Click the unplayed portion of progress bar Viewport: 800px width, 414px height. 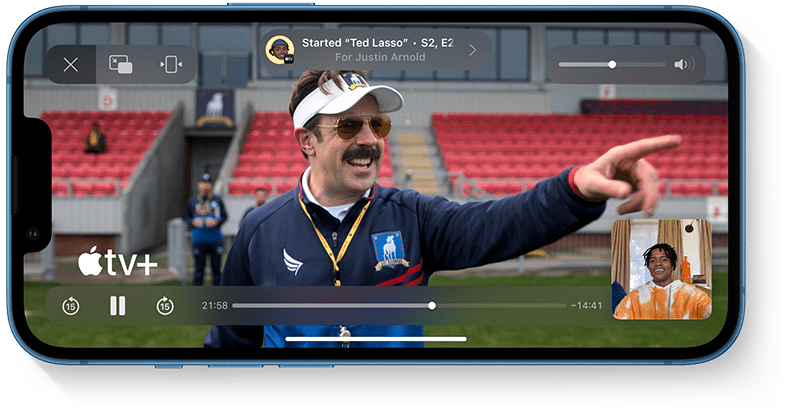pos(501,306)
